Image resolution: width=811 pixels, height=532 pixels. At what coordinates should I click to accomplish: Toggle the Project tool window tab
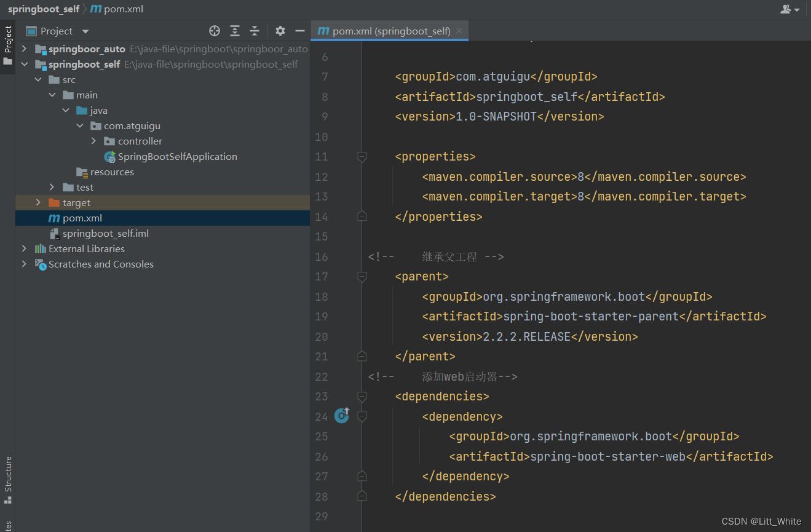7,47
